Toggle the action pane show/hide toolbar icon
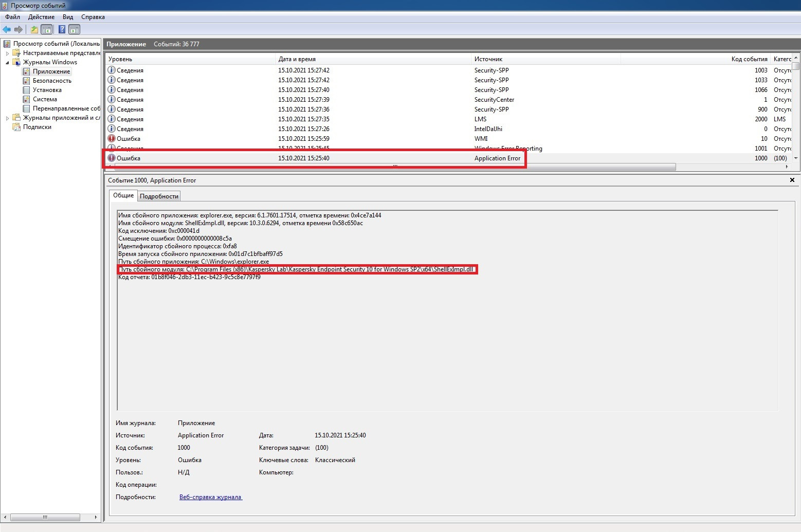This screenshot has width=801, height=532. (x=75, y=29)
